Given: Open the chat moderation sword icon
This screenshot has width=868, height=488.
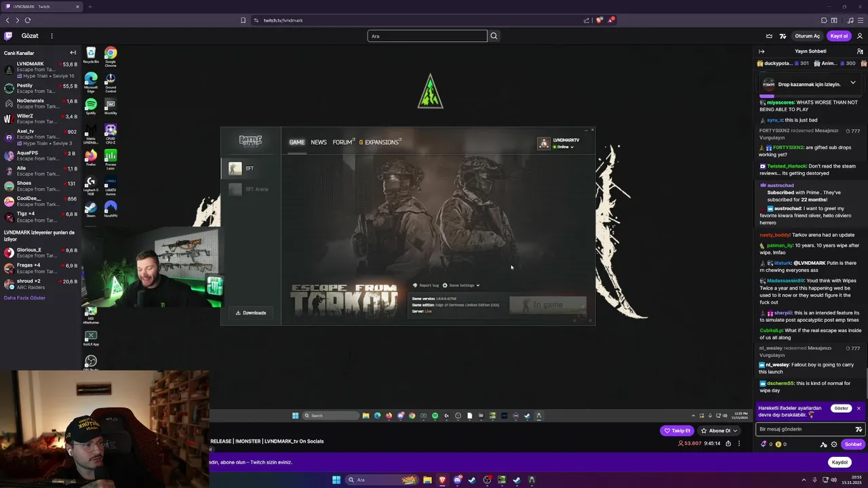Looking at the screenshot, I should click(x=824, y=444).
